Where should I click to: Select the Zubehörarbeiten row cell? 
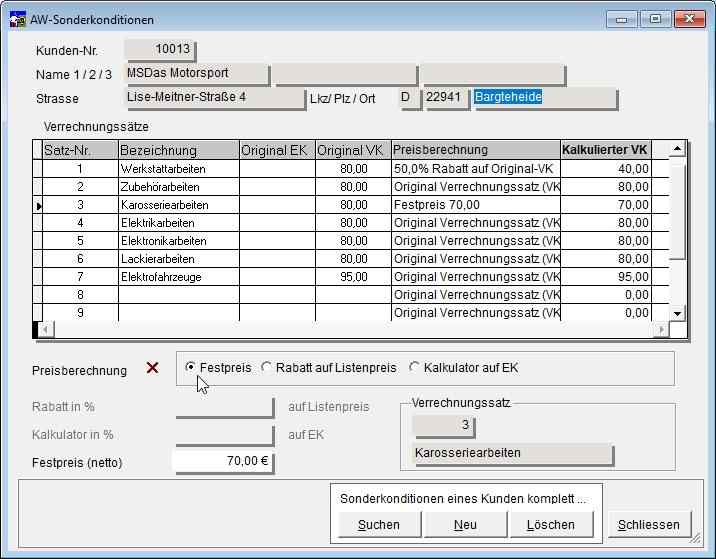tap(179, 187)
